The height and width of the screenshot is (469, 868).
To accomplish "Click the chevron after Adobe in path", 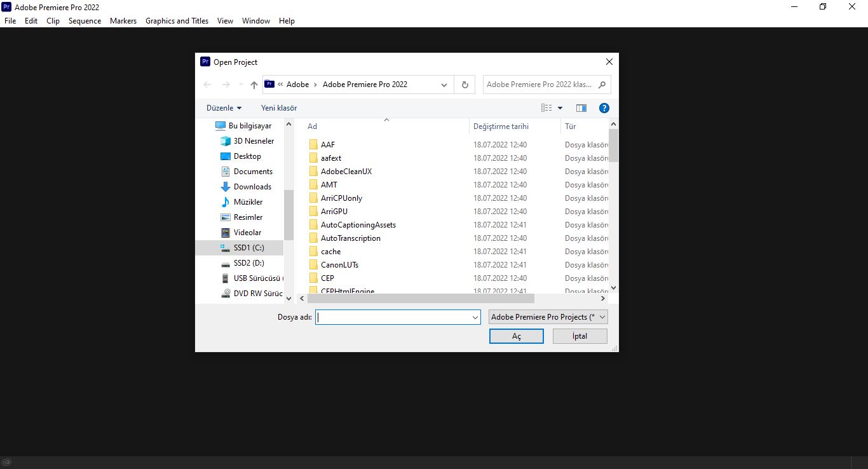I will click(316, 85).
